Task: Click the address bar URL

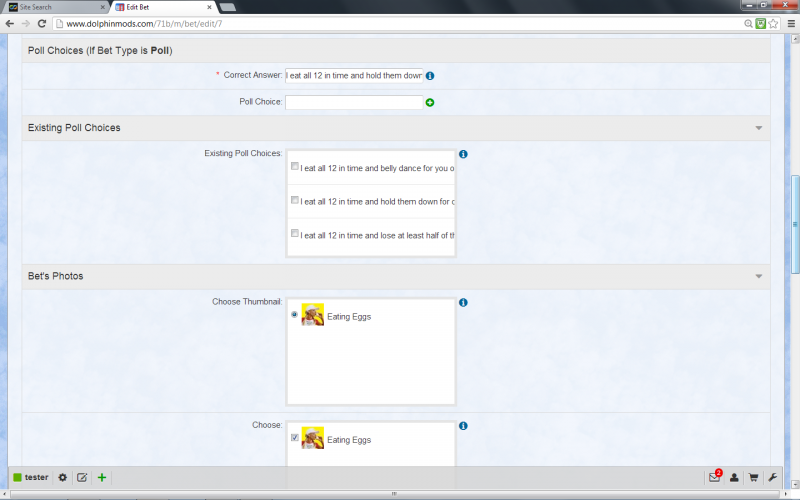Action: coord(144,23)
